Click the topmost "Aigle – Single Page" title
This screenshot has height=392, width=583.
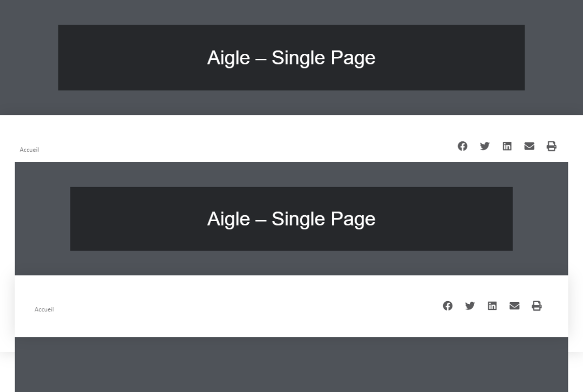291,58
